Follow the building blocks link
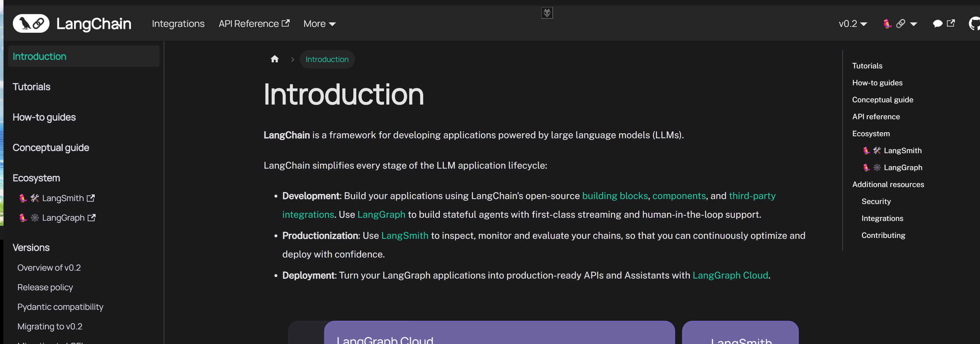The width and height of the screenshot is (980, 344). 615,196
